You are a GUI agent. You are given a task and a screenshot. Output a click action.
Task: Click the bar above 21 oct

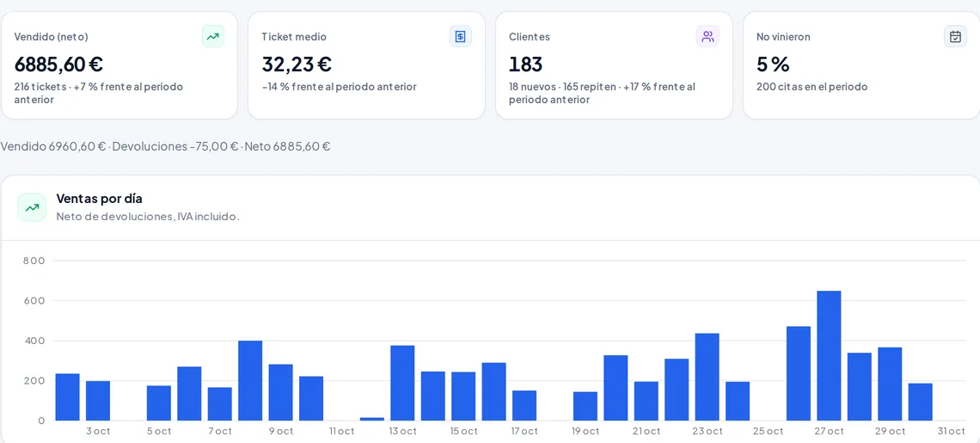646,401
